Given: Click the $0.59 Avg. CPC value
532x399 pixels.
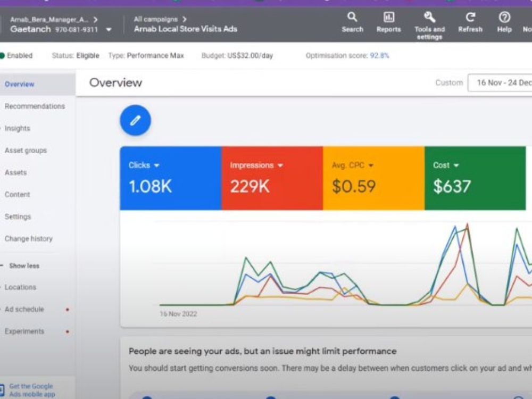Looking at the screenshot, I should (354, 186).
